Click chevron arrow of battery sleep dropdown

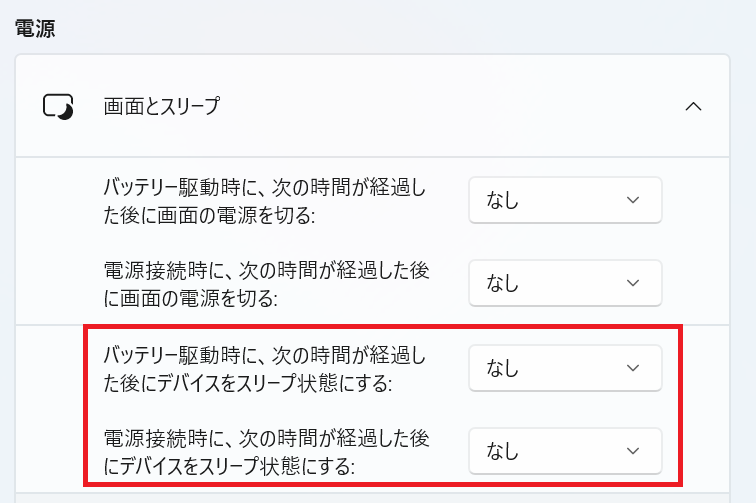632,368
